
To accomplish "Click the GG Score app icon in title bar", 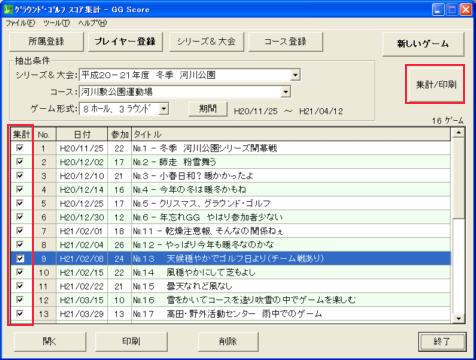I will pos(8,9).
